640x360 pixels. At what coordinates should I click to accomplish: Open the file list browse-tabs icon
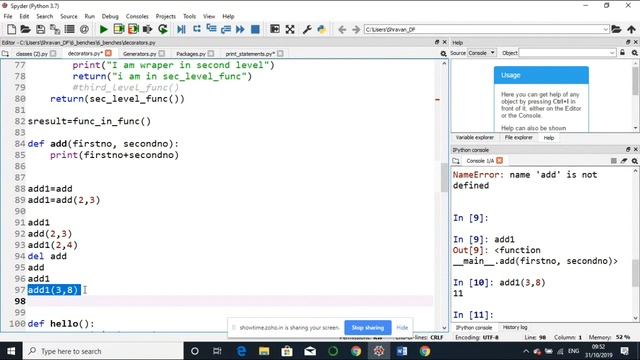pos(69,29)
